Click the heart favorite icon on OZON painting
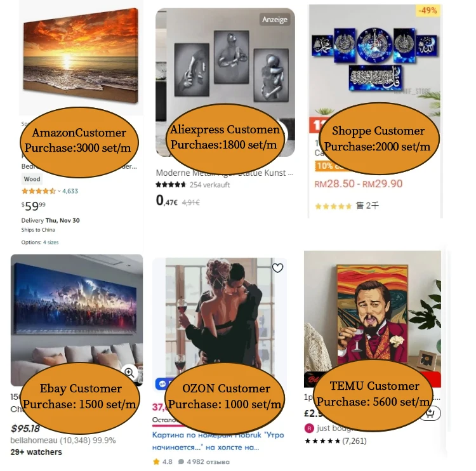This screenshot has width=476, height=471. [277, 267]
